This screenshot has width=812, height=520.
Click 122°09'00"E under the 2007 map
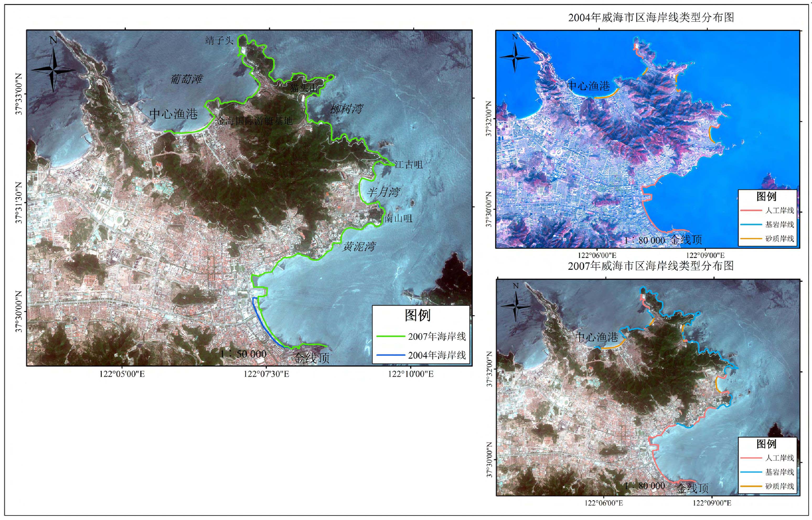tap(712, 503)
